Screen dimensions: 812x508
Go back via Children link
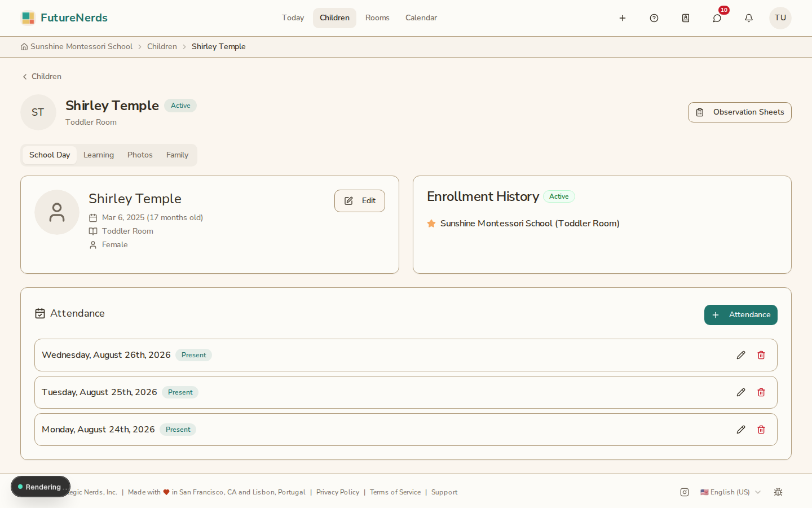(x=42, y=77)
